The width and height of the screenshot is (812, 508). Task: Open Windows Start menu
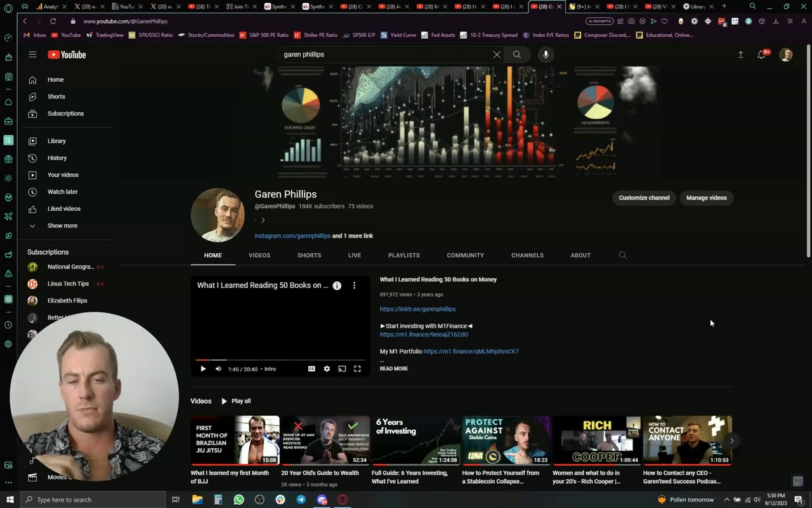tap(10, 500)
